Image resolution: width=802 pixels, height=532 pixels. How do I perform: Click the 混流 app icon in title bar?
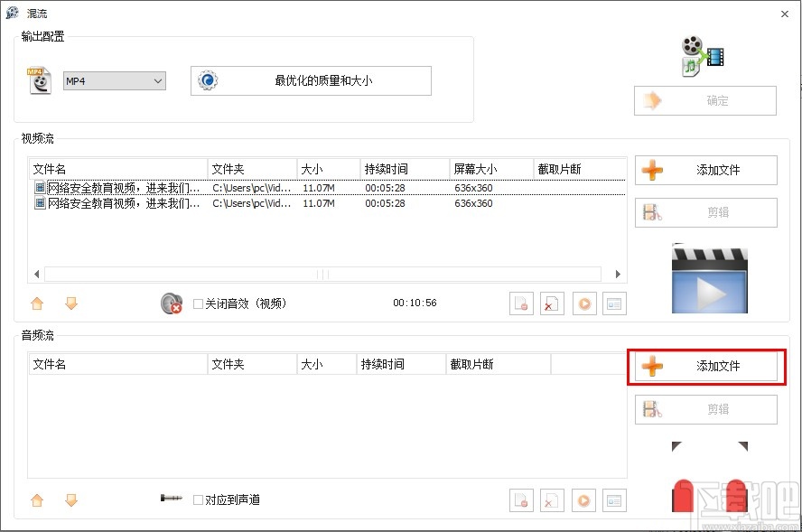tap(13, 13)
